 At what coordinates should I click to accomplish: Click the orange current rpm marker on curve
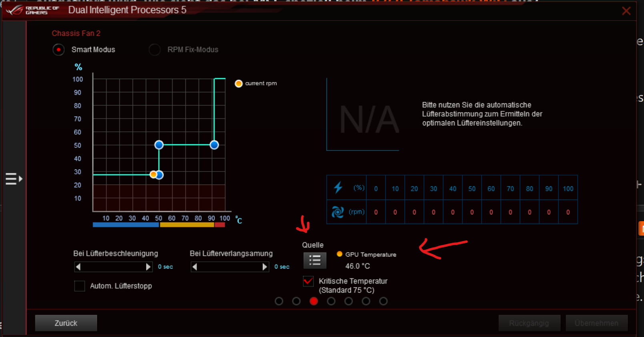pos(153,174)
